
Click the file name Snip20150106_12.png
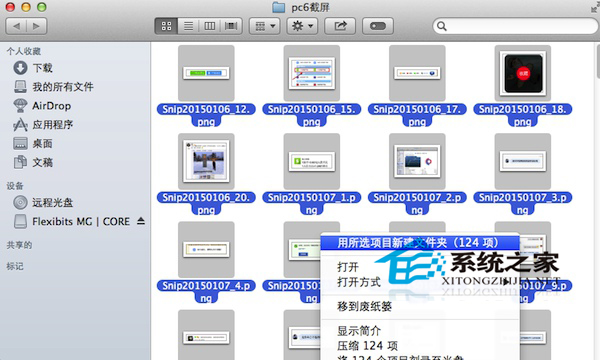click(x=206, y=115)
